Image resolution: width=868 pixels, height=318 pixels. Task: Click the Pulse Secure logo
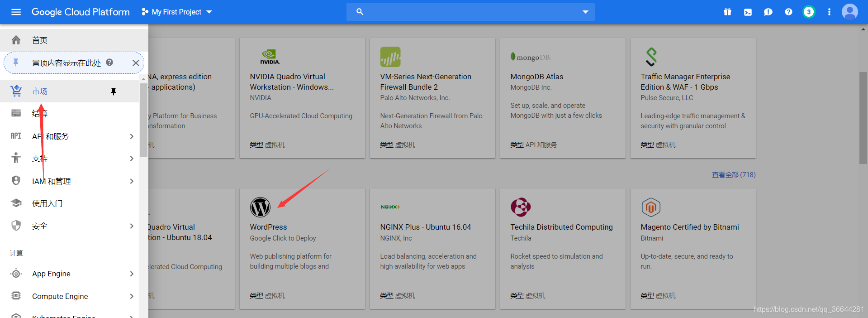click(651, 57)
